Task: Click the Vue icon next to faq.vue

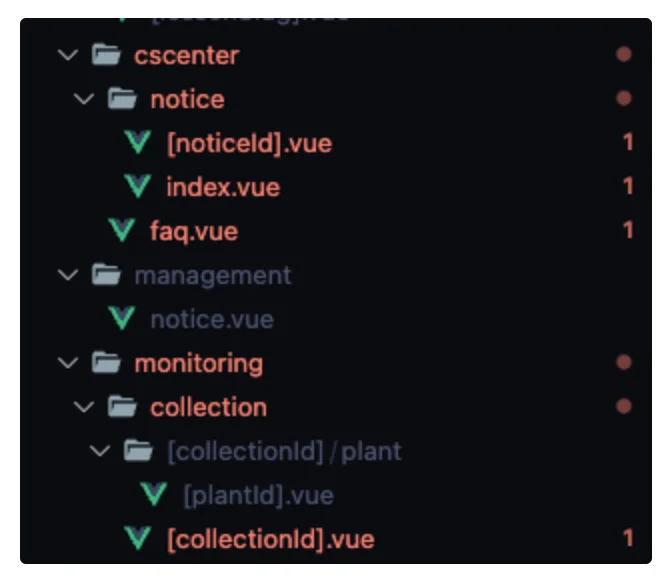Action: (x=122, y=231)
